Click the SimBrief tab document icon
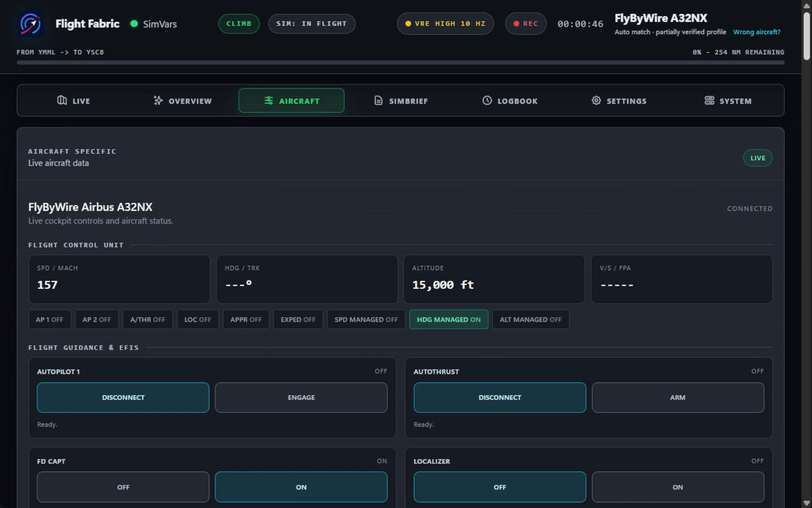 (x=378, y=100)
